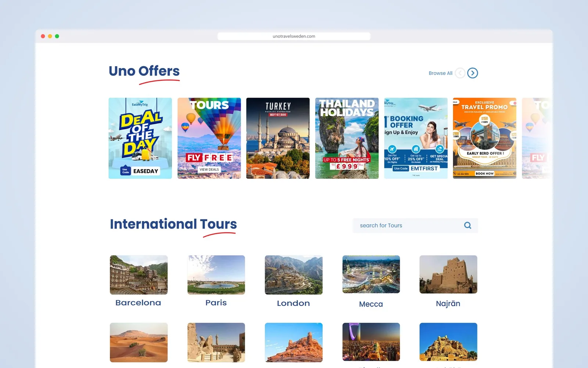Open the Turkey package offer card

[x=278, y=138]
